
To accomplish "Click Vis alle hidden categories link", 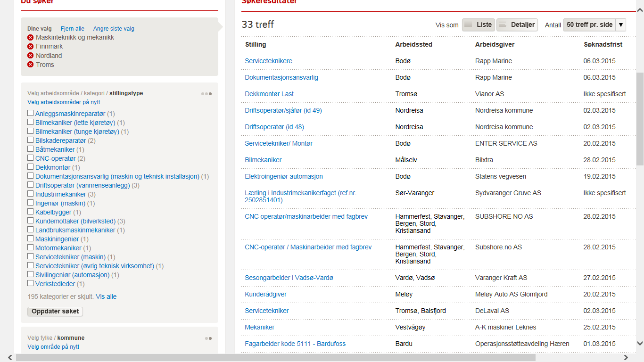I will pyautogui.click(x=106, y=296).
